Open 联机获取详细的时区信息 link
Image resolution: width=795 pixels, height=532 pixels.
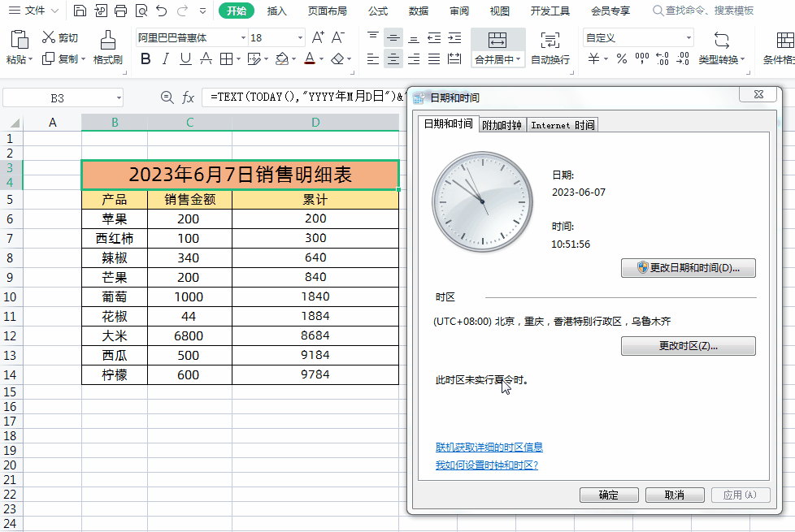click(489, 447)
